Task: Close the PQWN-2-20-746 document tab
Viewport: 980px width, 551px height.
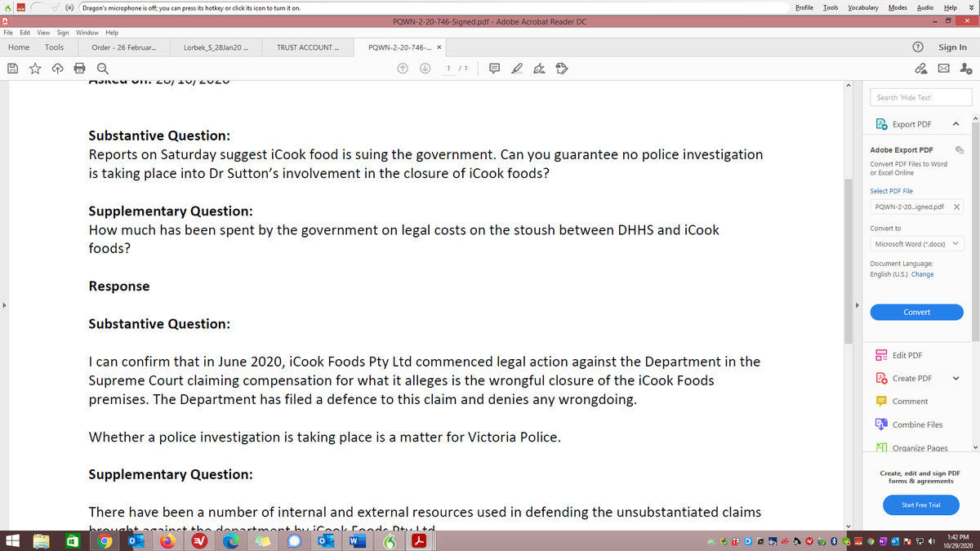Action: [x=439, y=47]
